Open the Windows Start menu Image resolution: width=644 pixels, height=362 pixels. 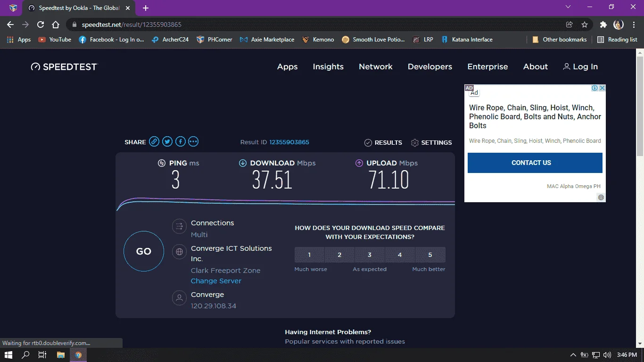click(8, 355)
